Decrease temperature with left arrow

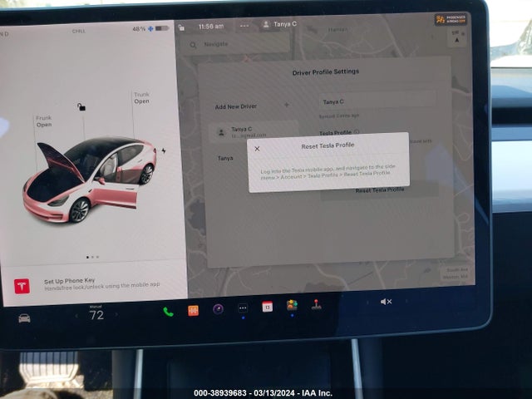pyautogui.click(x=76, y=316)
